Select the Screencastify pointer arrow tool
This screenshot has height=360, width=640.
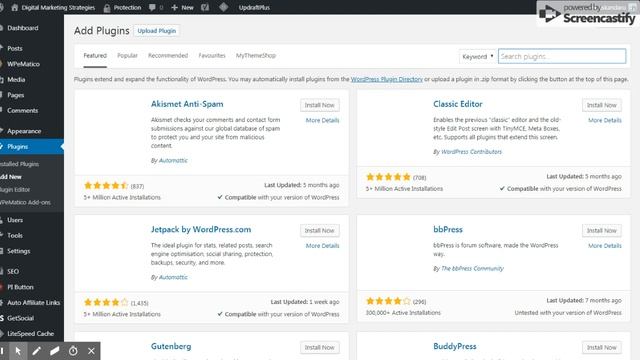[x=18, y=351]
